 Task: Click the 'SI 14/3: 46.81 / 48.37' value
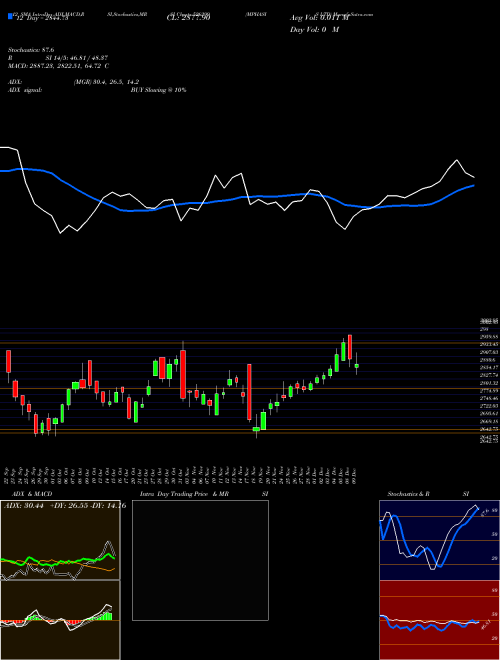tap(77, 58)
